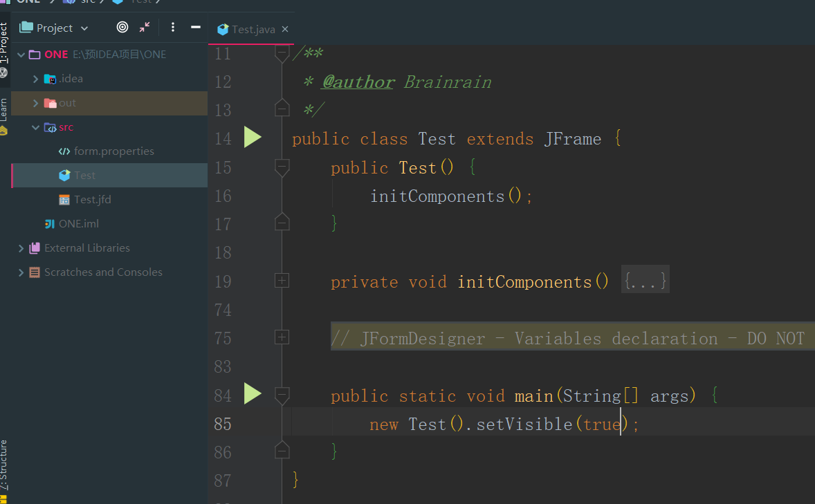
Task: Close the Test.java tab
Action: (284, 29)
